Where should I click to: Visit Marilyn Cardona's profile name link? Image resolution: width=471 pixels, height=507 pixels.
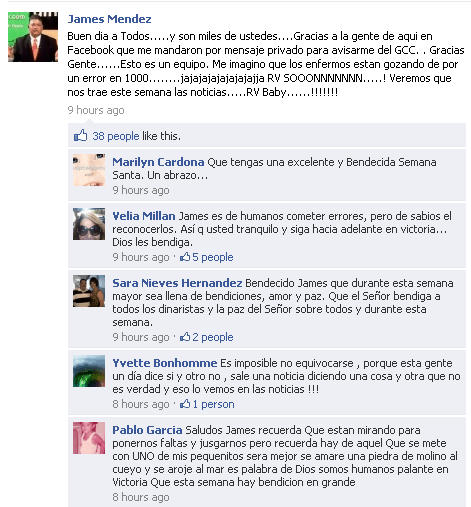158,162
